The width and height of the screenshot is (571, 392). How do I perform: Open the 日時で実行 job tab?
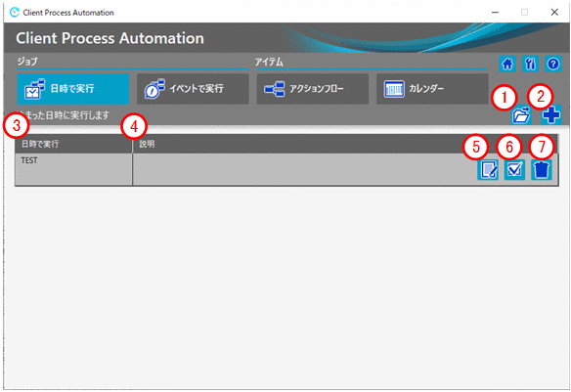coord(72,89)
